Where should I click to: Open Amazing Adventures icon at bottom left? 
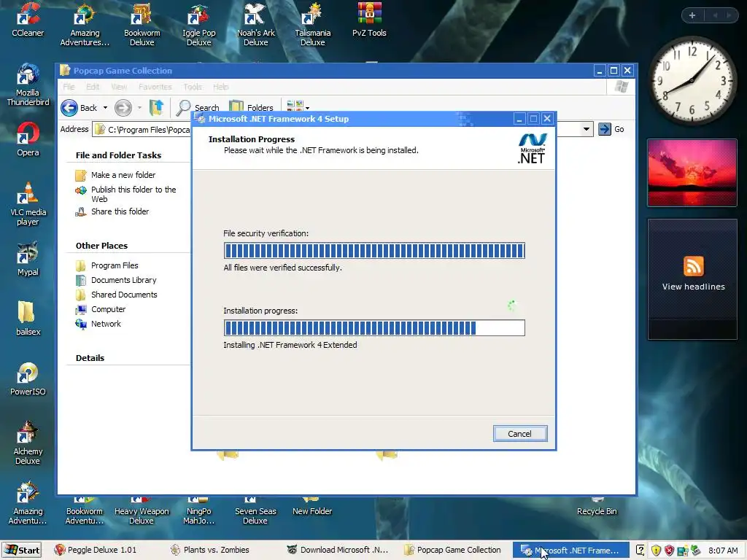pyautogui.click(x=28, y=503)
